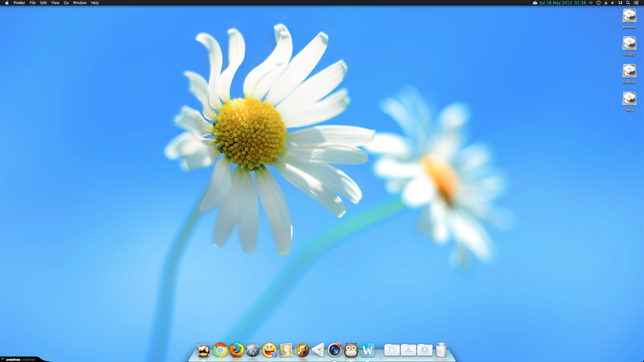
Task: Click the eject icon in menu bar
Action: pos(606,3)
